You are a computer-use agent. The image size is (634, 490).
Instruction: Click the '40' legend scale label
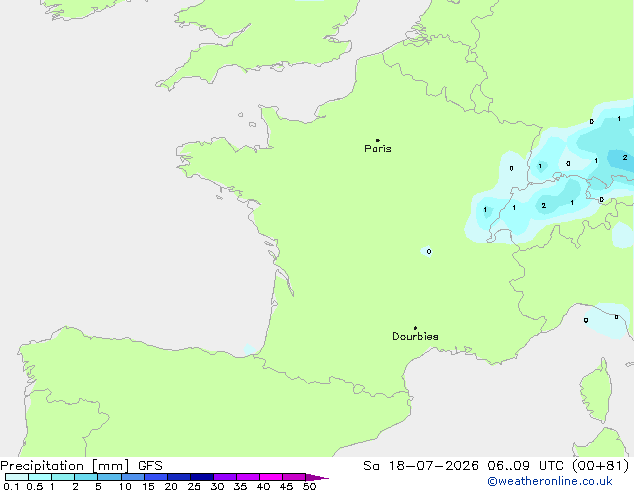click(263, 486)
